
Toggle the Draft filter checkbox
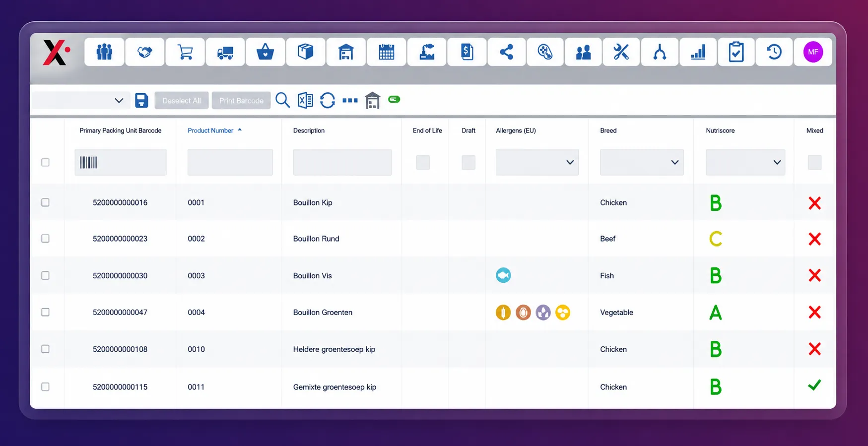[468, 162]
